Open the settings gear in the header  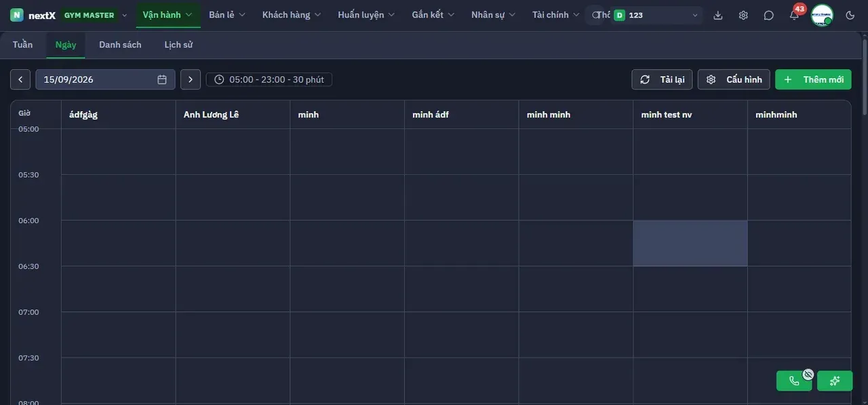click(x=743, y=15)
